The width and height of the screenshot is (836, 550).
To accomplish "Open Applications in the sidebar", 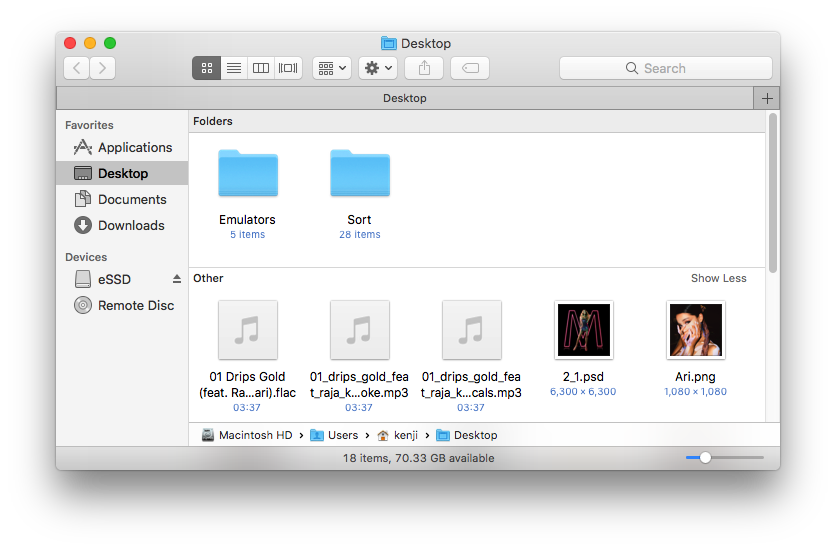I will pos(123,147).
